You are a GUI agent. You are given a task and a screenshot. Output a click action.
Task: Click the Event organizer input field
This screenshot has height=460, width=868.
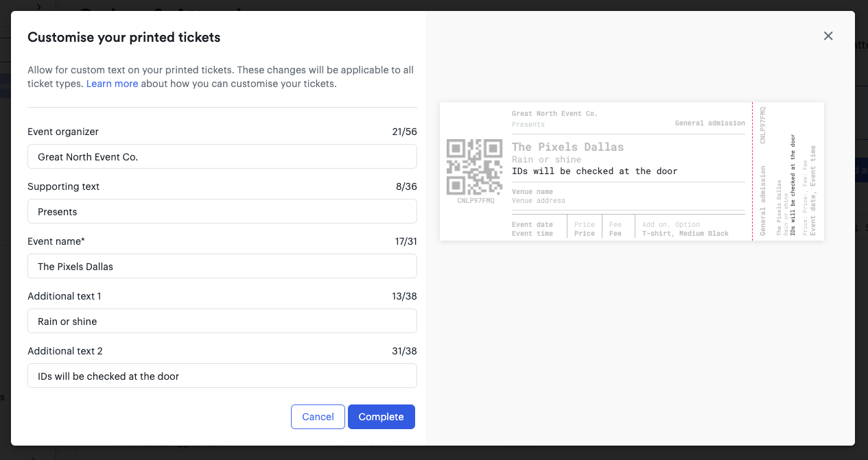coord(222,156)
